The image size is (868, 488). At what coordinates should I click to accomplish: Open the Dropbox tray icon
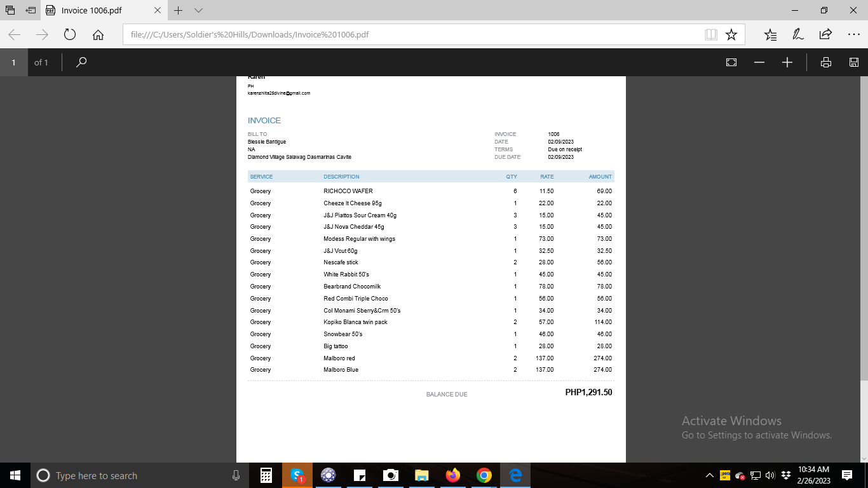click(786, 475)
